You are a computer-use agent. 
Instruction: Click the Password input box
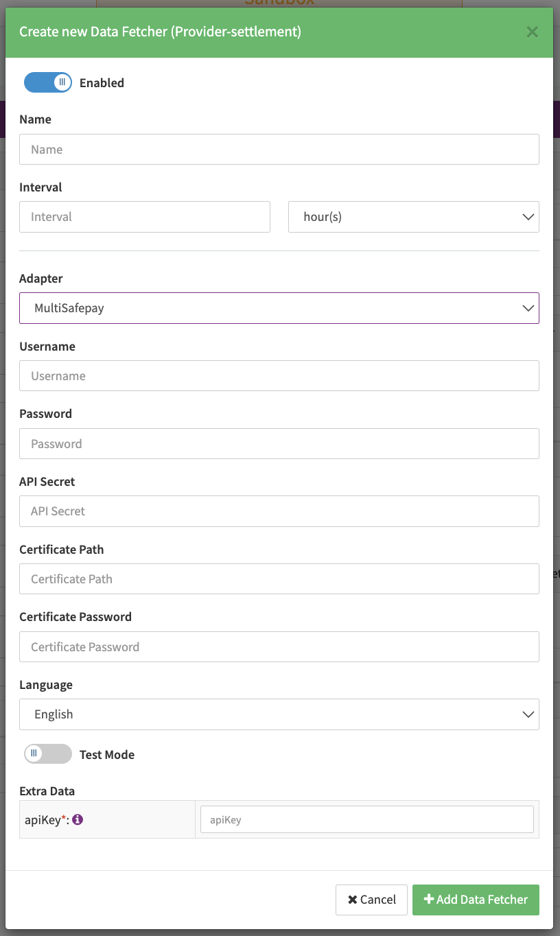pos(279,444)
